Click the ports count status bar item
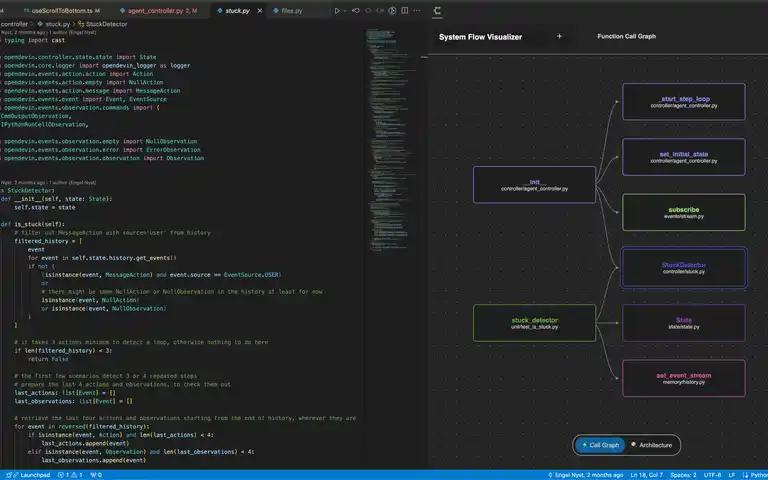This screenshot has height=480, width=768. click(x=96, y=475)
